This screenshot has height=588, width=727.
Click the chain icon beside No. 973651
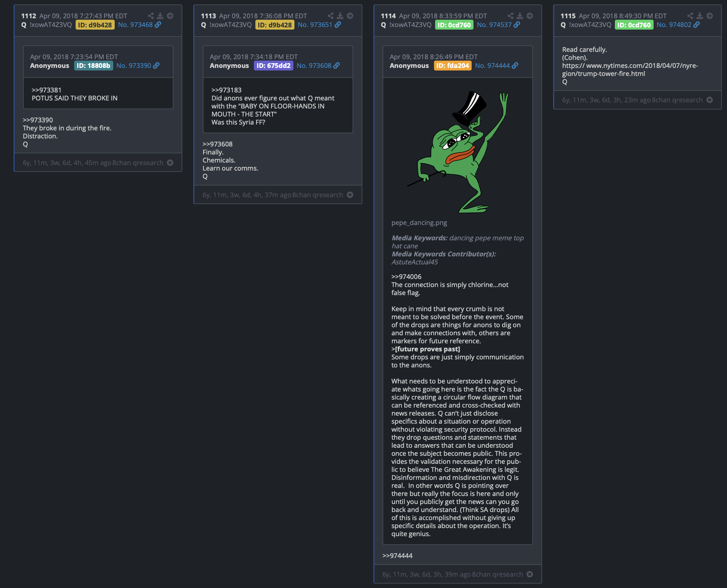pyautogui.click(x=338, y=24)
